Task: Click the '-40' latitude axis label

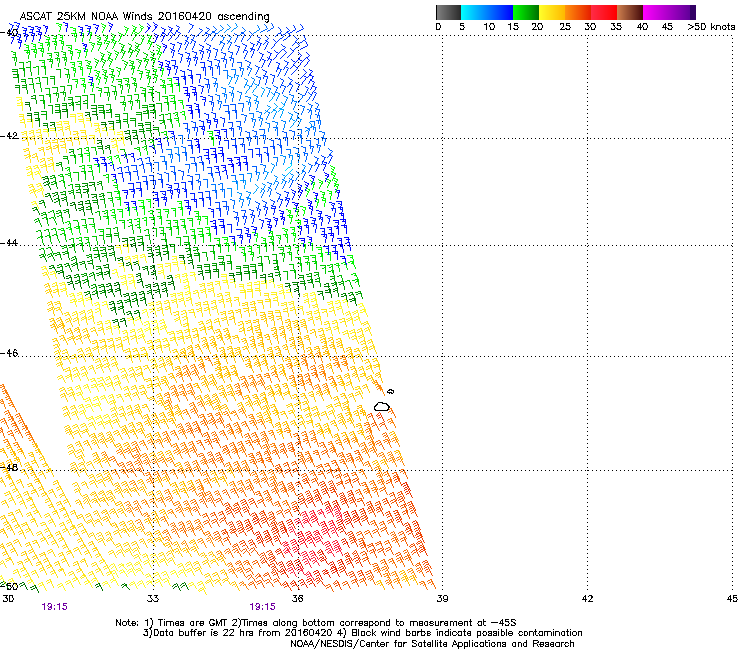Action: tap(9, 33)
